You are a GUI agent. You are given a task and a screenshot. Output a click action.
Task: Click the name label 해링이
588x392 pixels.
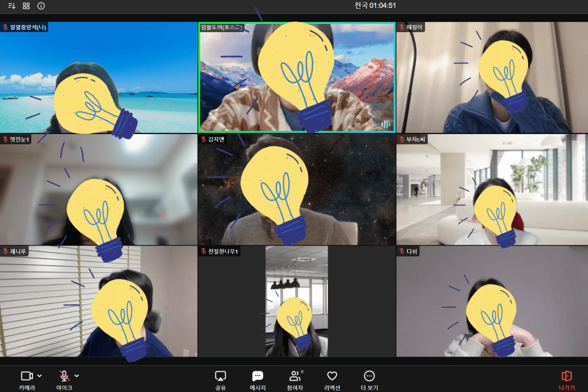click(x=414, y=27)
